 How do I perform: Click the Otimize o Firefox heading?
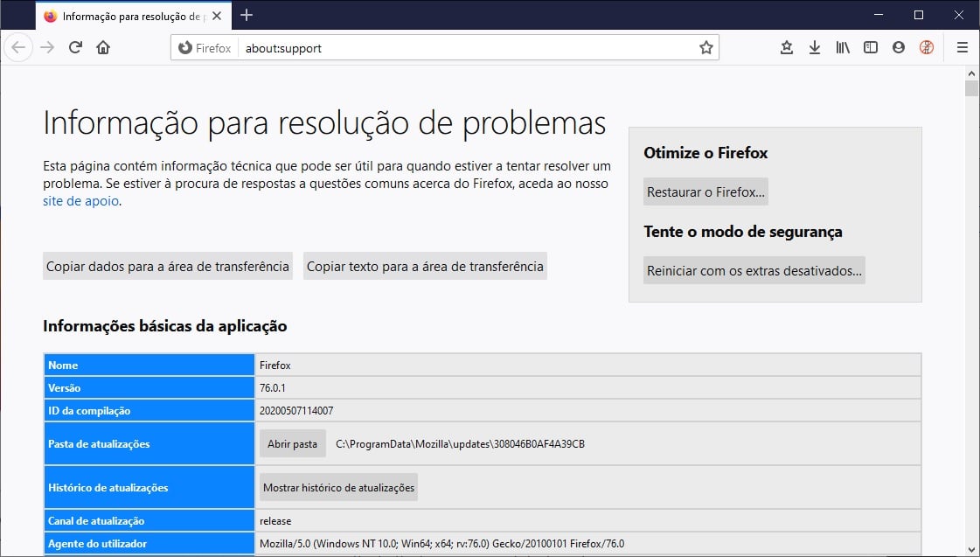pos(705,153)
